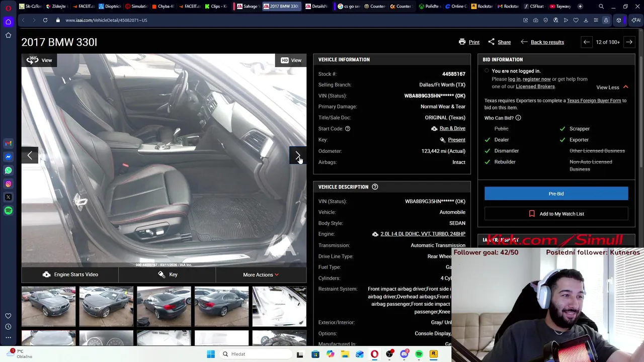Screen dimensions: 644x362
Task: Open the register now link
Action: (x=536, y=79)
